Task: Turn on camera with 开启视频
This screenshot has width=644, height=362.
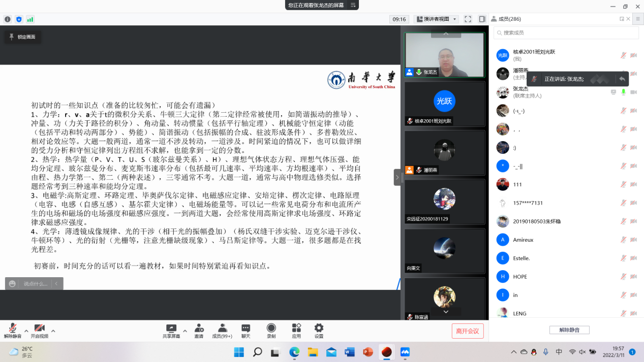Action: (39, 328)
